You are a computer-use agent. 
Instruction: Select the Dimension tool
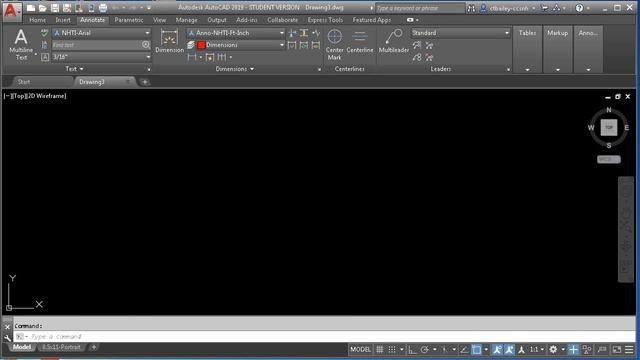[169, 42]
